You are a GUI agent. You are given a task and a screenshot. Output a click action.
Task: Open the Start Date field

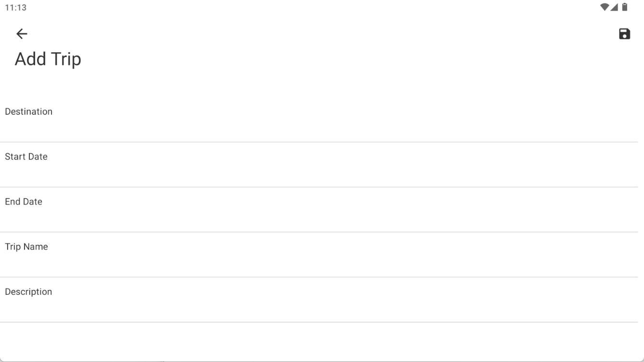click(319, 165)
